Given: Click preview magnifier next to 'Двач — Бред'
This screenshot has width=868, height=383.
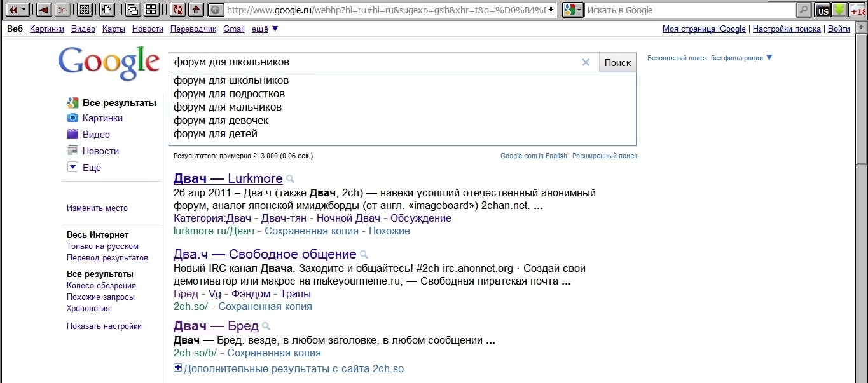Looking at the screenshot, I should (266, 326).
